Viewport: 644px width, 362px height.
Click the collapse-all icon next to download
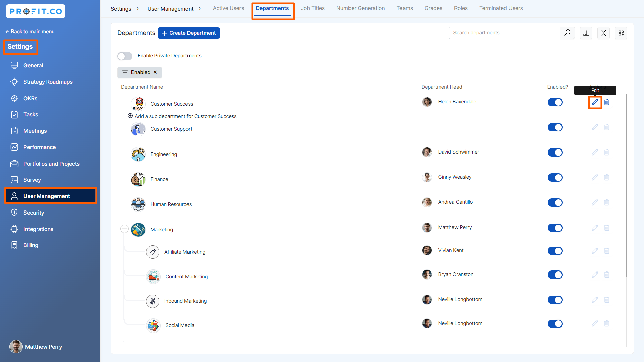pos(603,33)
